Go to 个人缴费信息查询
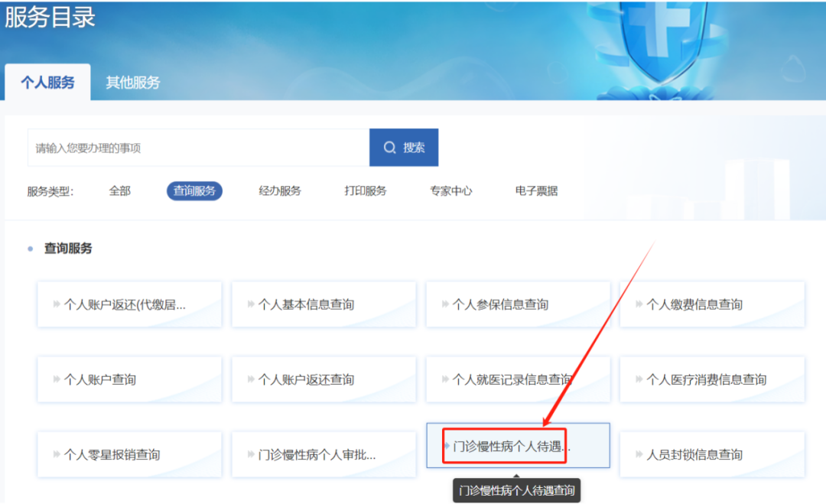 coord(712,304)
